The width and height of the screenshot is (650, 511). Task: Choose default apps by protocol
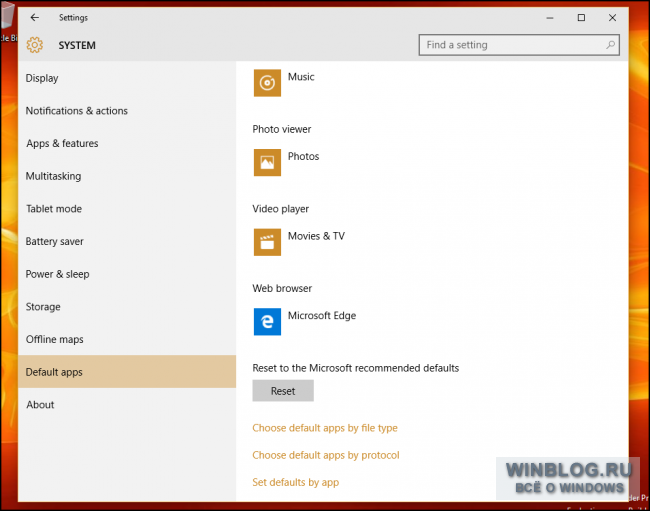click(x=326, y=455)
